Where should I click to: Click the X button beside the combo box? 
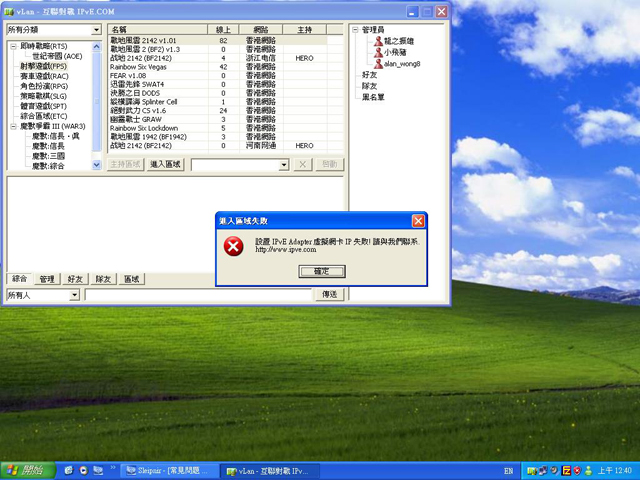point(302,164)
